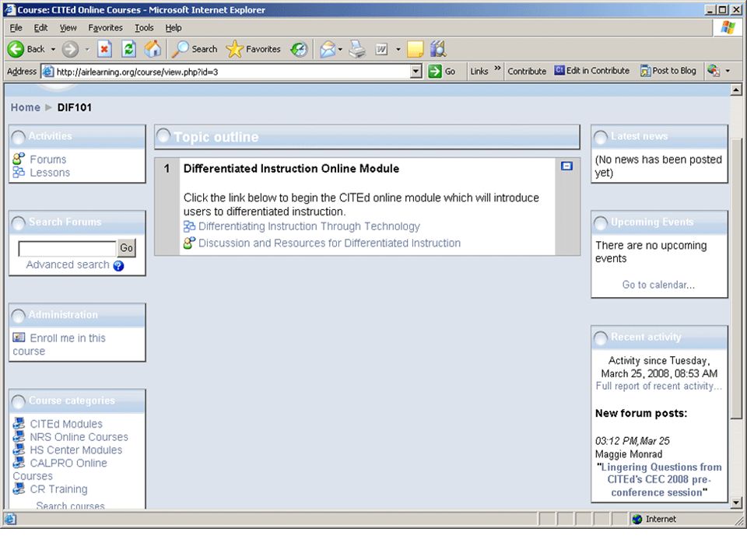Click Enroll me in this course
Viewport: 747px width, 560px height.
[x=59, y=345]
